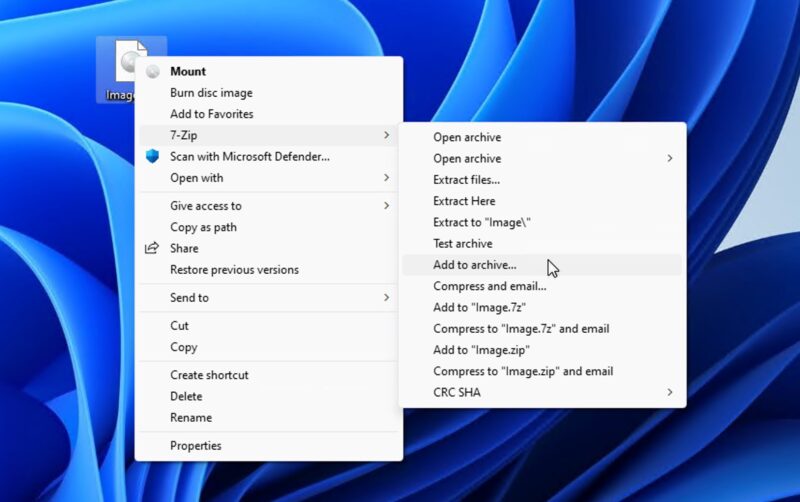
Task: Expand the 7-Zip submenu arrow
Action: point(386,135)
